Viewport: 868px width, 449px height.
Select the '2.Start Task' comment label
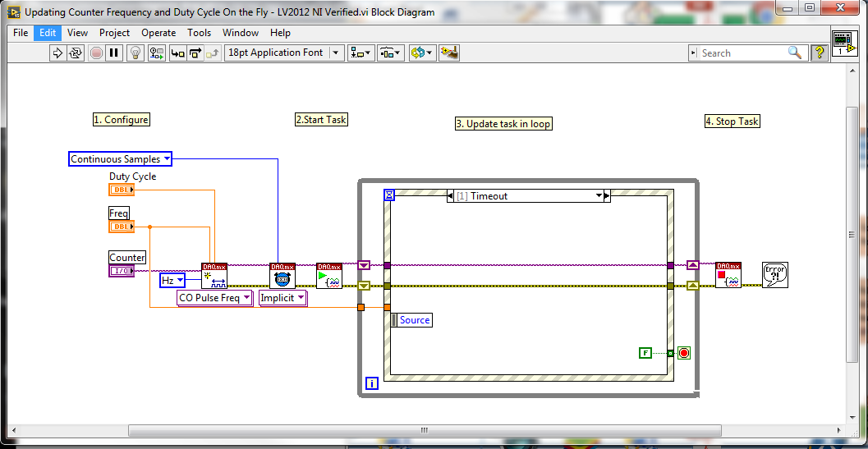322,120
